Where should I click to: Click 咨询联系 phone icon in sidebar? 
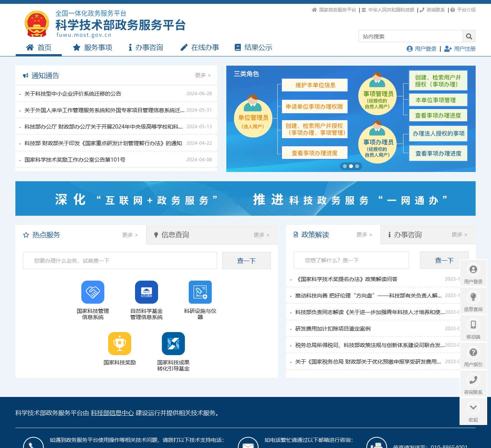pos(473,380)
